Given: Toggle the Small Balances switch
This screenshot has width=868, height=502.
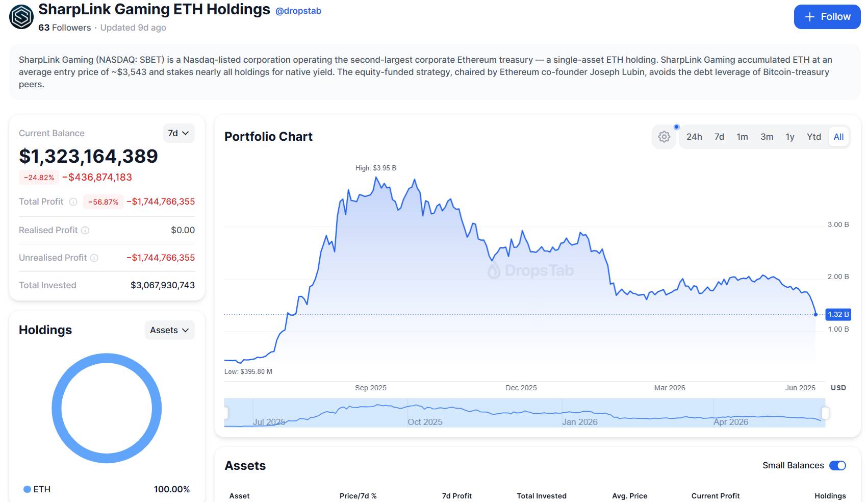Looking at the screenshot, I should (x=837, y=465).
